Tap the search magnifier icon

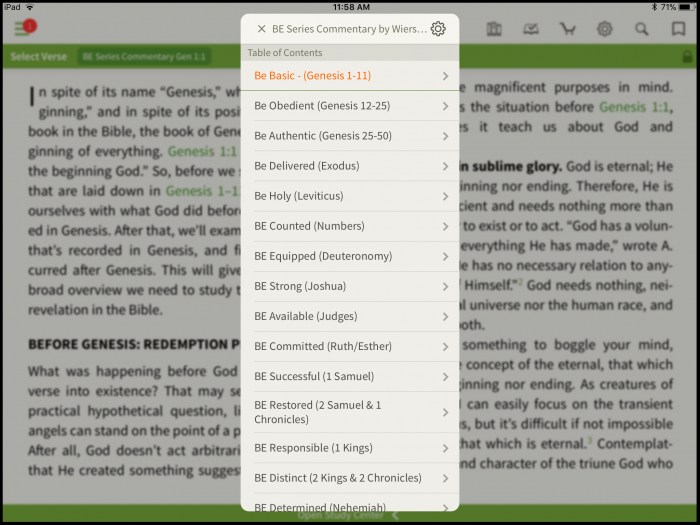[x=642, y=29]
